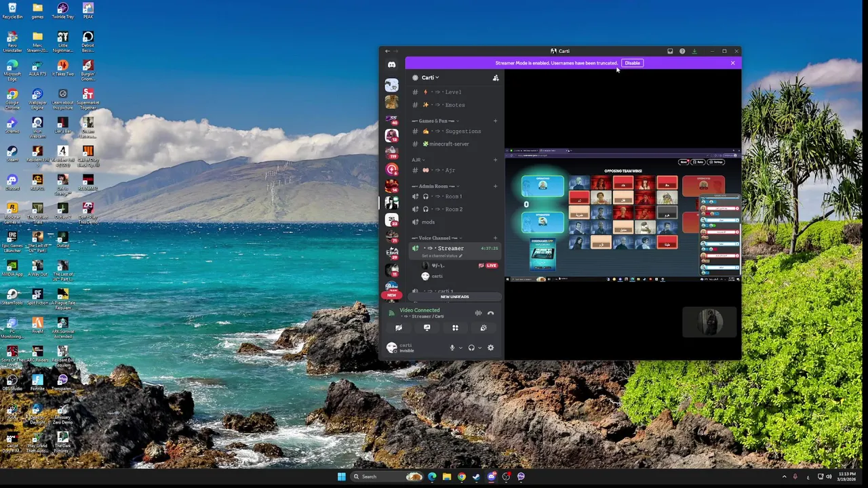Open the minecraft-server channel

coord(456,144)
